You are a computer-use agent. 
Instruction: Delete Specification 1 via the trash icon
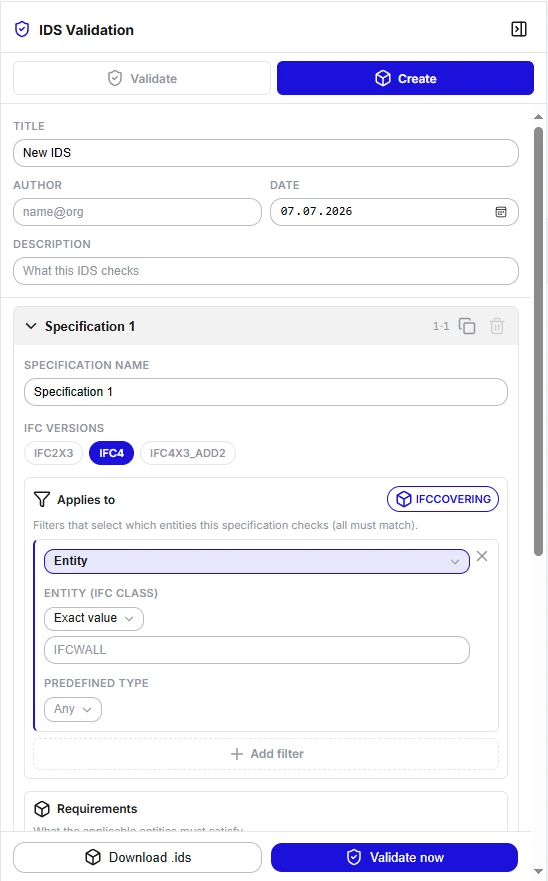point(497,326)
